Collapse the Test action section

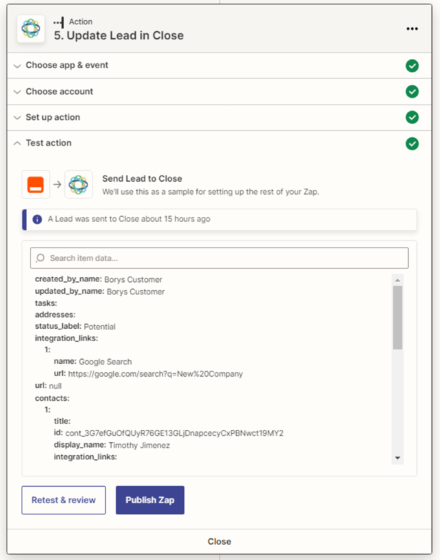(x=219, y=143)
